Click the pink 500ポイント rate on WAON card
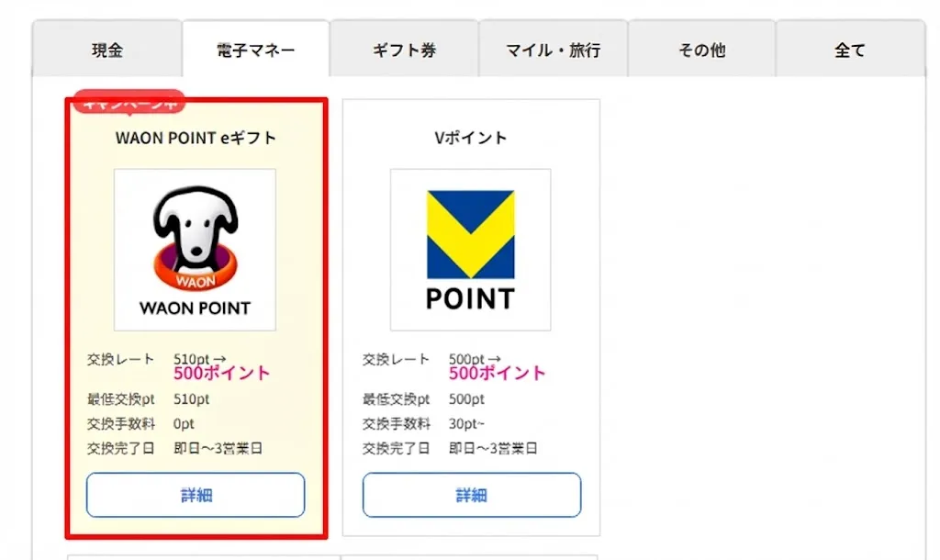This screenshot has height=560, width=940. click(x=221, y=374)
